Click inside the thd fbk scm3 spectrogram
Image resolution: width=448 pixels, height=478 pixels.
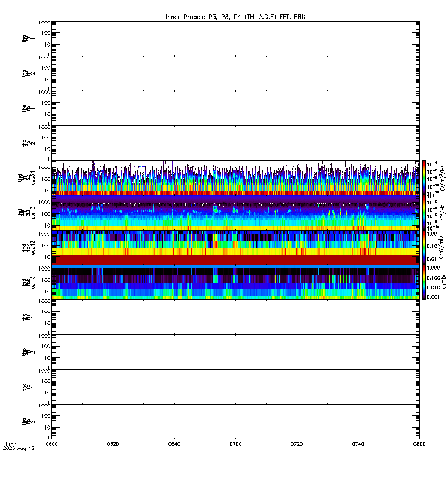(235, 282)
